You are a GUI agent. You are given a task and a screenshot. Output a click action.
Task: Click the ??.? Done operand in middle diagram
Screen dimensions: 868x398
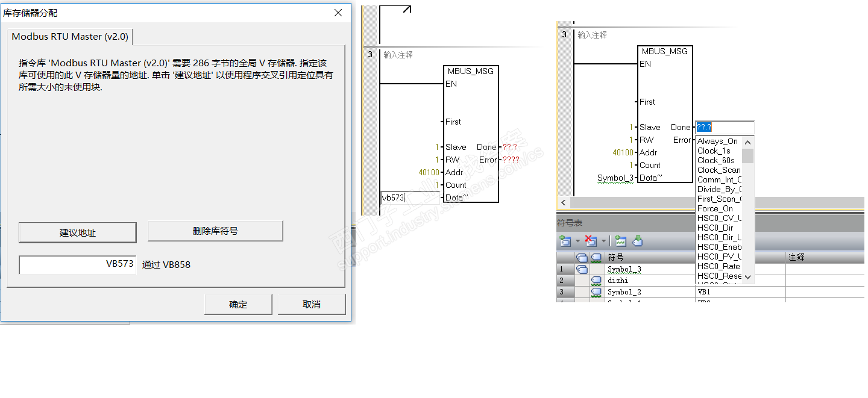(510, 148)
